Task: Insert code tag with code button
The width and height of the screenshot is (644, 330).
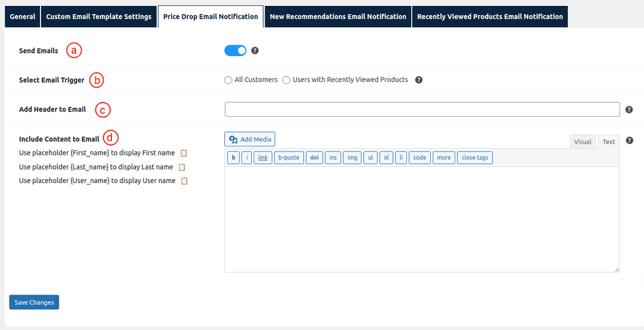Action: pos(420,157)
